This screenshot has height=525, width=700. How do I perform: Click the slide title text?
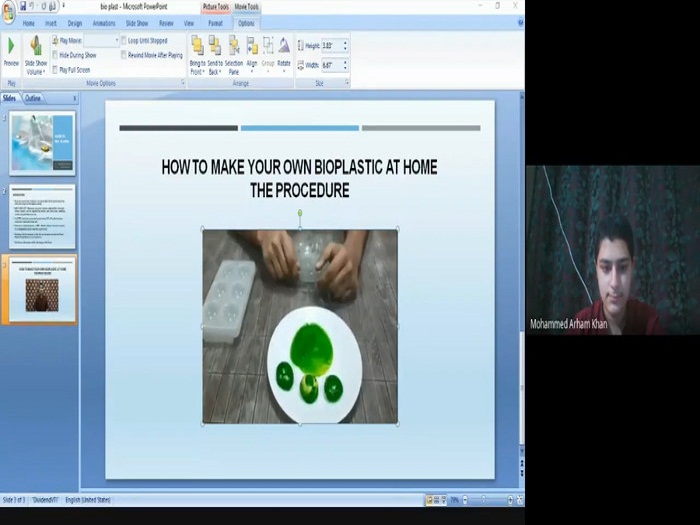[299, 179]
